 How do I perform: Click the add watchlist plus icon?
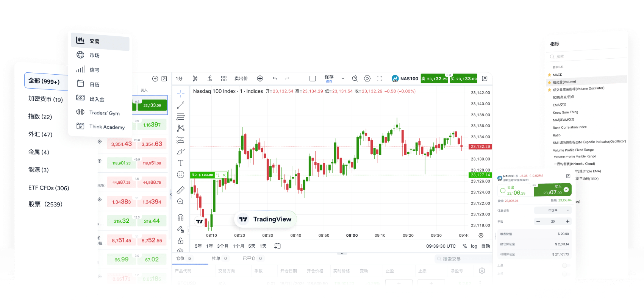(x=155, y=79)
